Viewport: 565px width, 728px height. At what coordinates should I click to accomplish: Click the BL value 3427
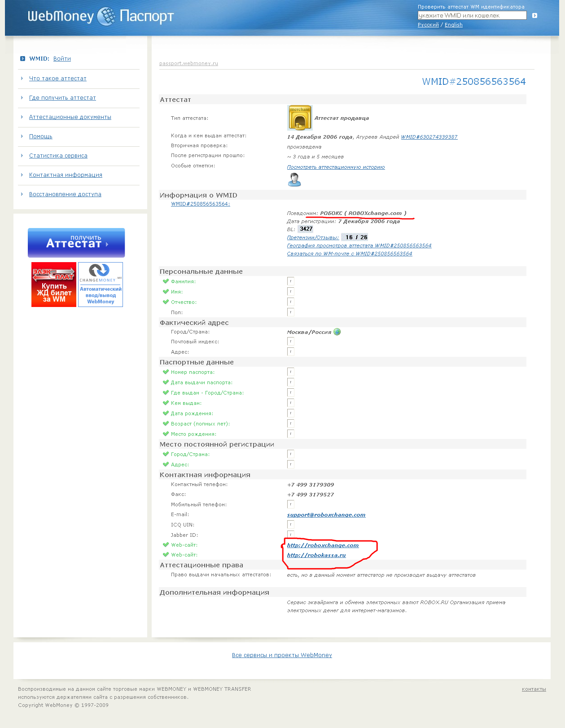[306, 229]
